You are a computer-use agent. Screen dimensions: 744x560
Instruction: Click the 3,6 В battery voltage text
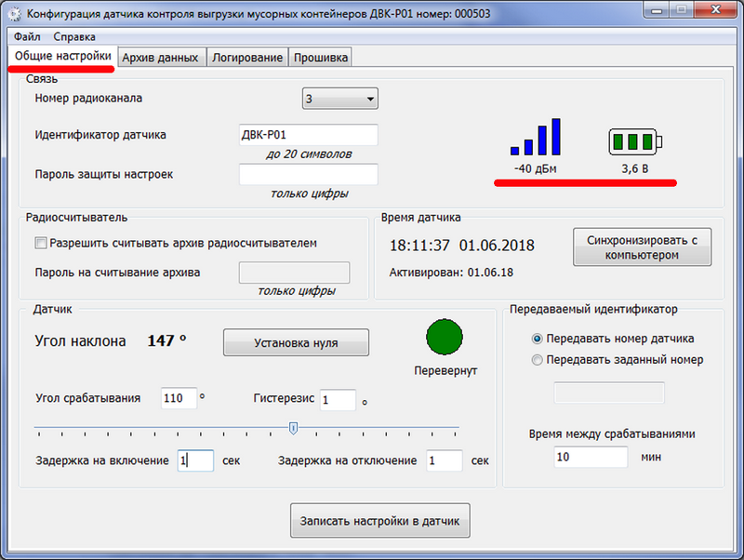click(x=635, y=169)
